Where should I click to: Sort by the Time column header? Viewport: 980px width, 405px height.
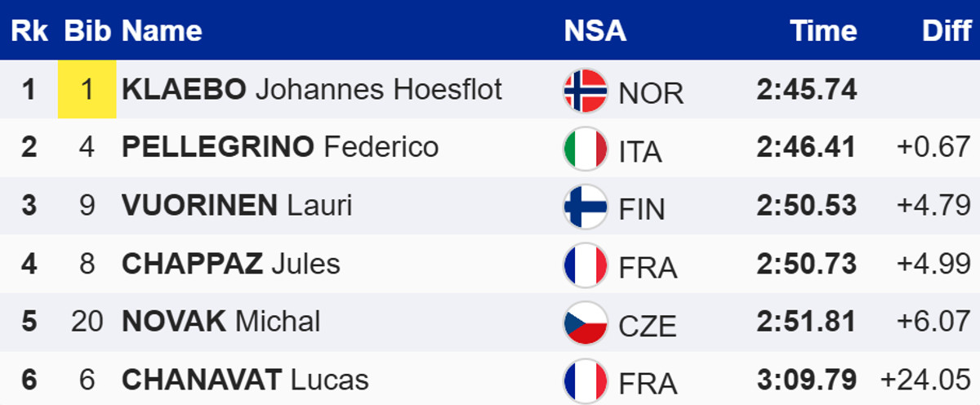pyautogui.click(x=823, y=31)
